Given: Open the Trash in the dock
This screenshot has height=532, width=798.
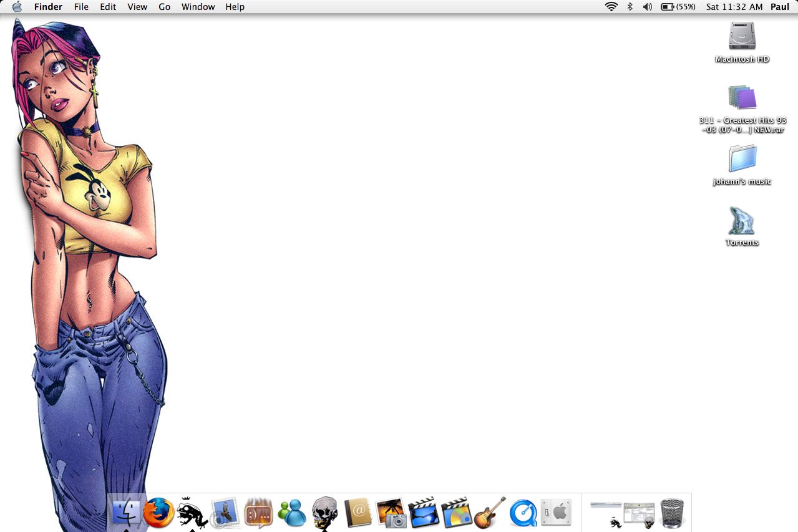Looking at the screenshot, I should click(x=673, y=513).
